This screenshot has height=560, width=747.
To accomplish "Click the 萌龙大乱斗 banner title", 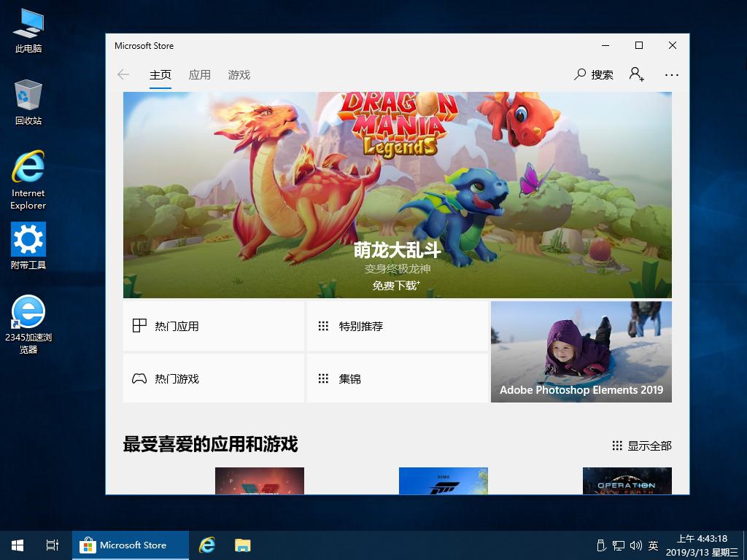I will click(x=398, y=250).
